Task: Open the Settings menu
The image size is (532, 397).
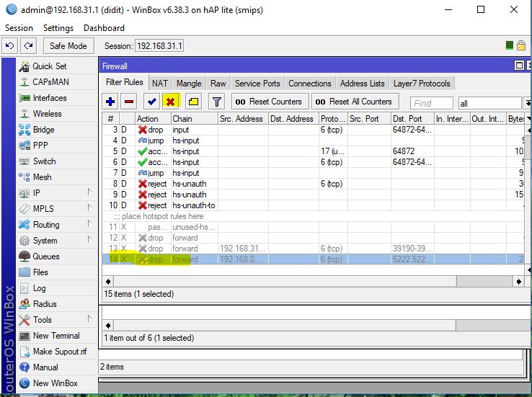Action: pos(58,28)
